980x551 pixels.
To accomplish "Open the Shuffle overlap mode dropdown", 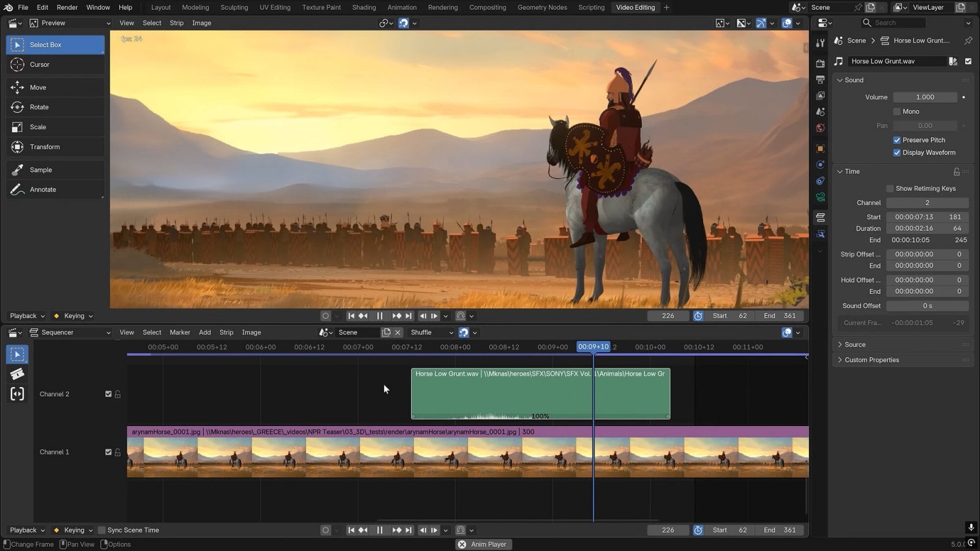I will click(x=431, y=332).
